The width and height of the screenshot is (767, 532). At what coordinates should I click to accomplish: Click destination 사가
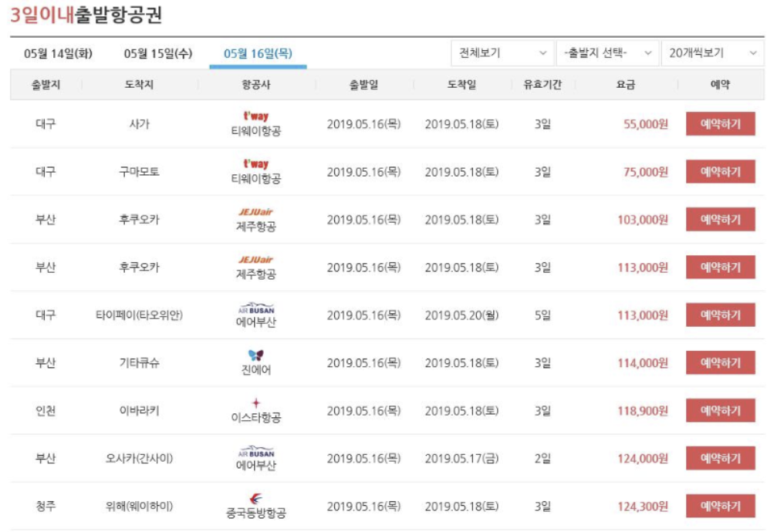[139, 124]
